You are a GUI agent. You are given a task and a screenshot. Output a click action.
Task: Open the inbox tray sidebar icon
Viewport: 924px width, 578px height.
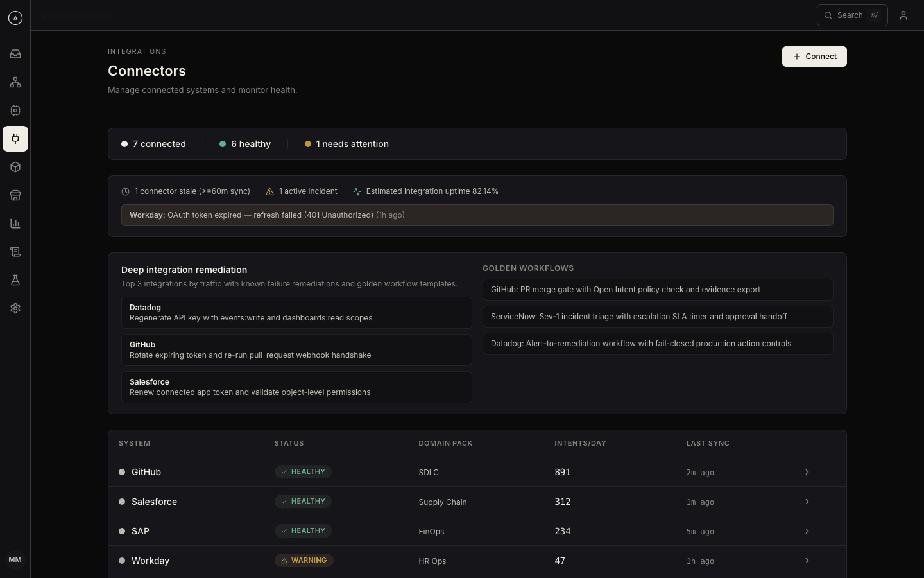point(15,54)
